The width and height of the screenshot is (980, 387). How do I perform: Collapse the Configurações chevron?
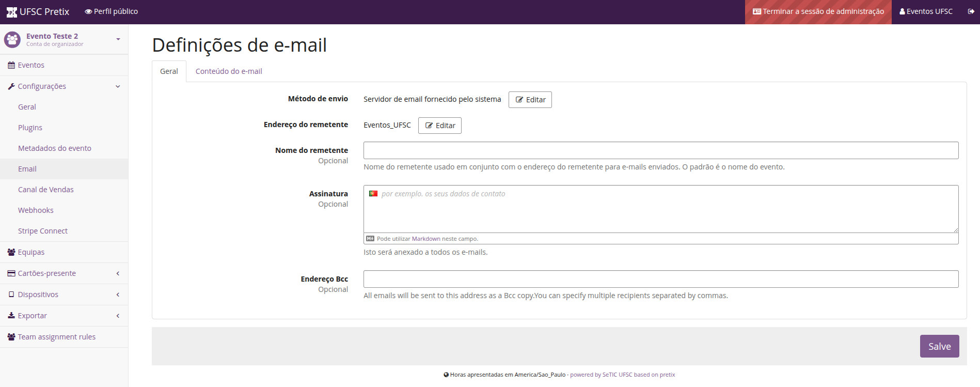[118, 86]
